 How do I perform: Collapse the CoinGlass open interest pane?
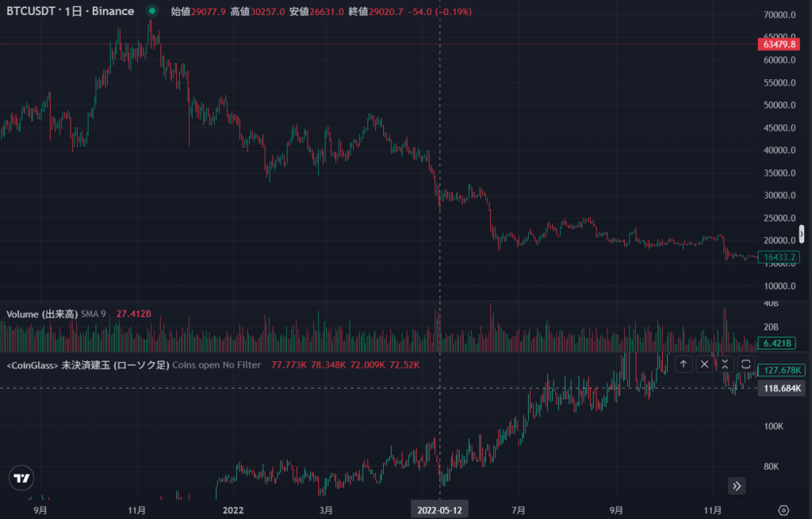click(725, 364)
